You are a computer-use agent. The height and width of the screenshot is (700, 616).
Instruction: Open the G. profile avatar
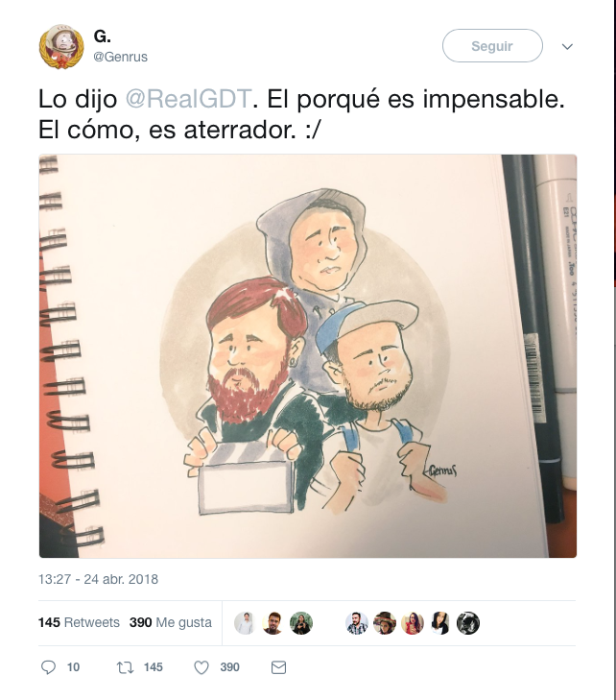[x=61, y=46]
